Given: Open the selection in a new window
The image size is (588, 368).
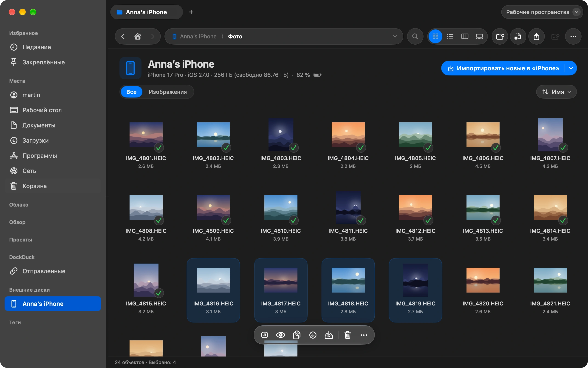Looking at the screenshot, I should (264, 335).
